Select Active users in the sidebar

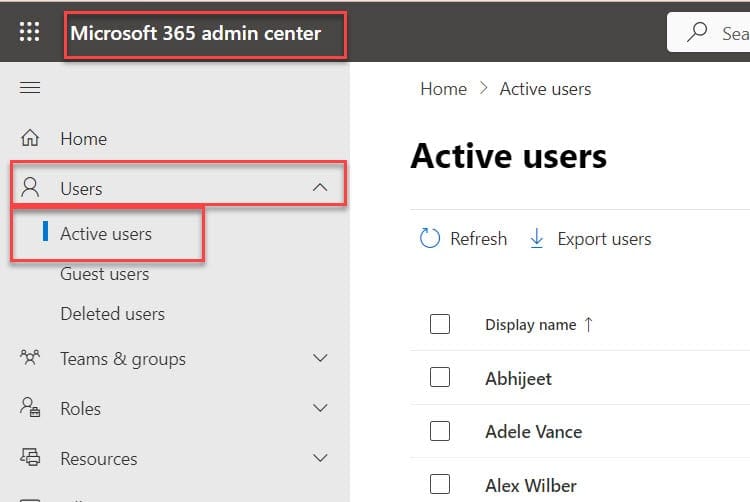106,234
